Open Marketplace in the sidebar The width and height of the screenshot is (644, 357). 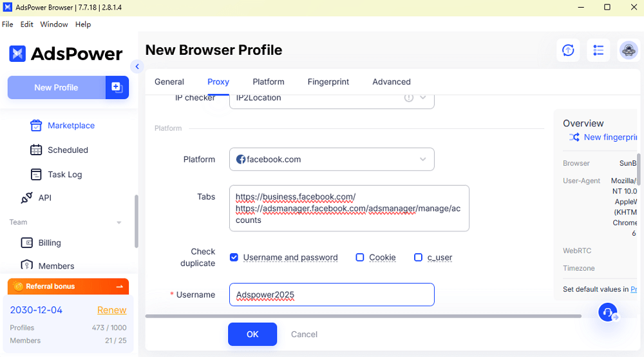pyautogui.click(x=71, y=125)
